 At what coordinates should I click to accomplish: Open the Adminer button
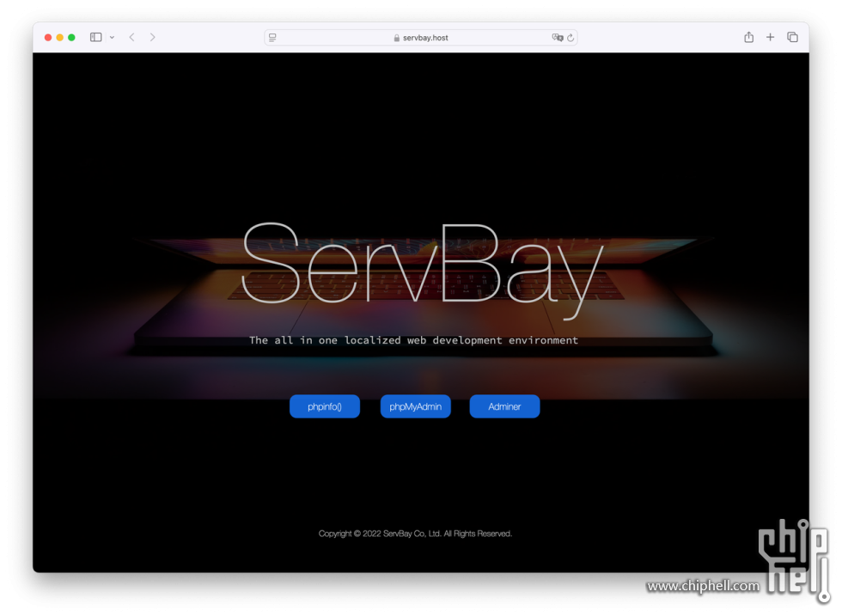tap(504, 406)
